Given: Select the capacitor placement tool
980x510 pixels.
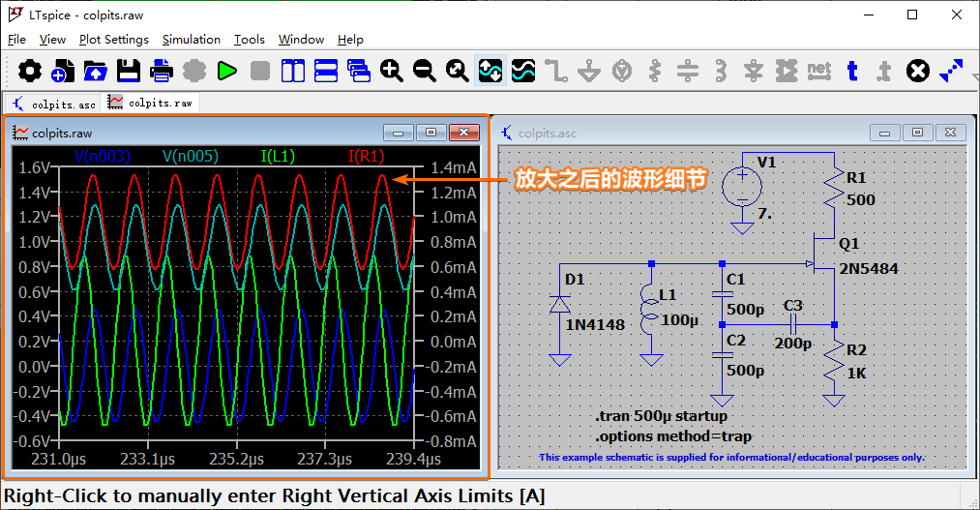Looking at the screenshot, I should click(688, 71).
